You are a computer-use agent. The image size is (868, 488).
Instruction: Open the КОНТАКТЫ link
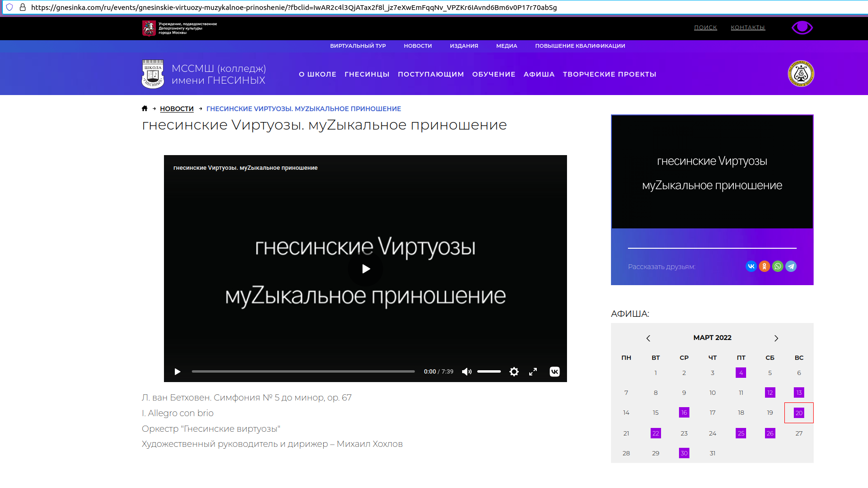click(748, 27)
